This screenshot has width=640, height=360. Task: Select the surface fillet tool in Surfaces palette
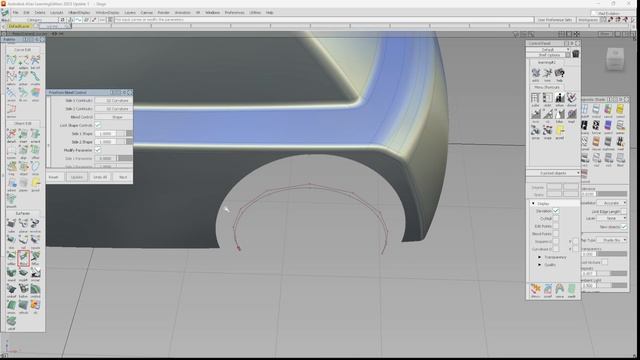point(11,258)
